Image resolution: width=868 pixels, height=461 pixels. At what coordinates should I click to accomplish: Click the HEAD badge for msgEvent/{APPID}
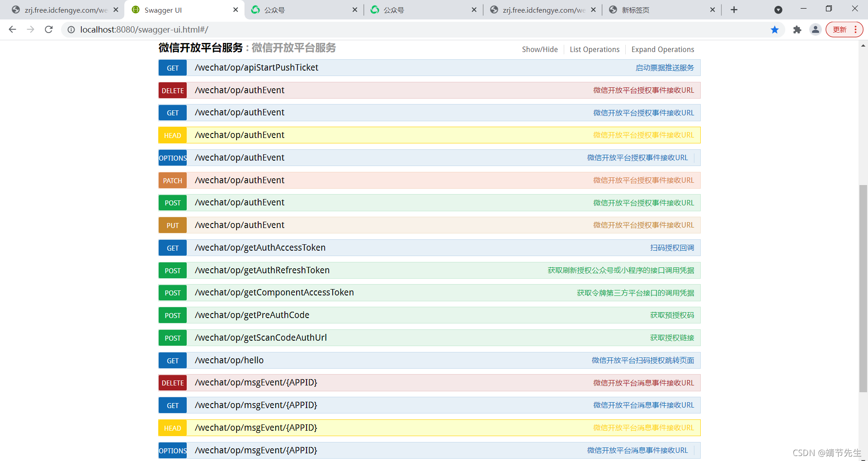[173, 428]
